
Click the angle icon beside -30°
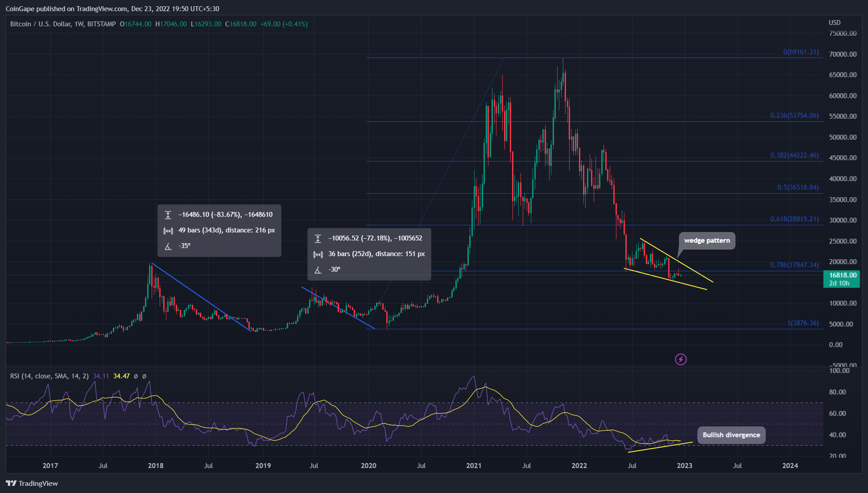tap(318, 270)
